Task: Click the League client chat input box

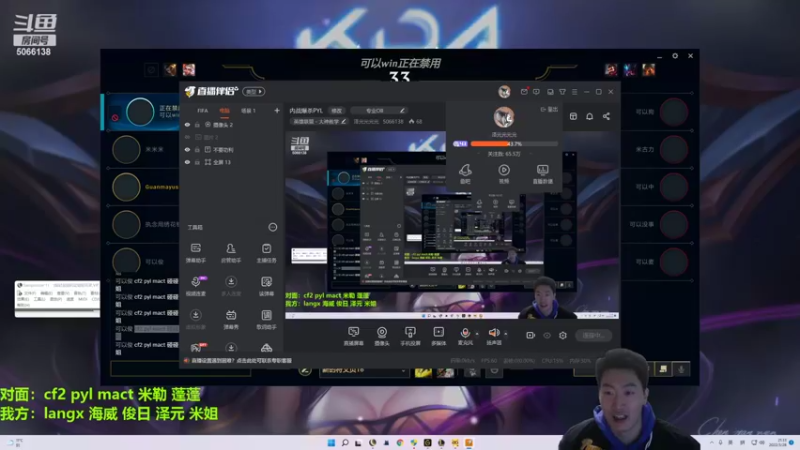Action: point(180,369)
